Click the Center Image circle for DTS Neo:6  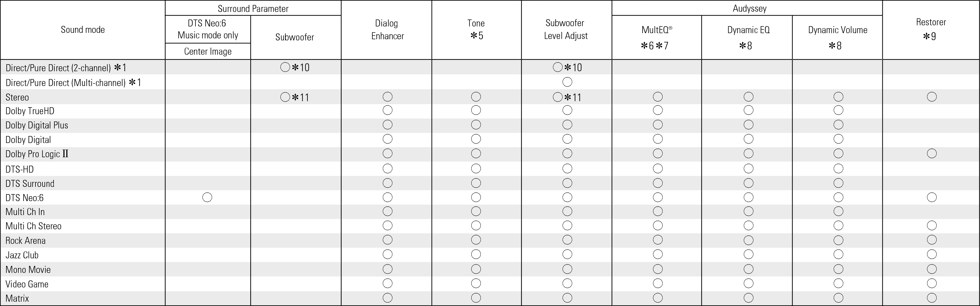[x=207, y=197]
